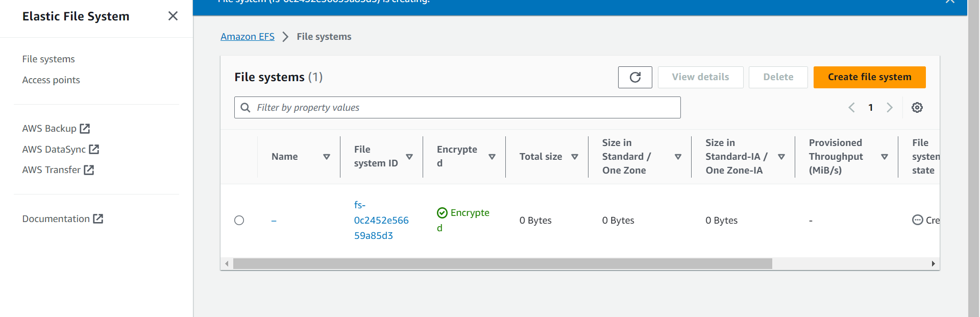Click the Create file system button
This screenshot has height=317, width=980.
click(869, 77)
